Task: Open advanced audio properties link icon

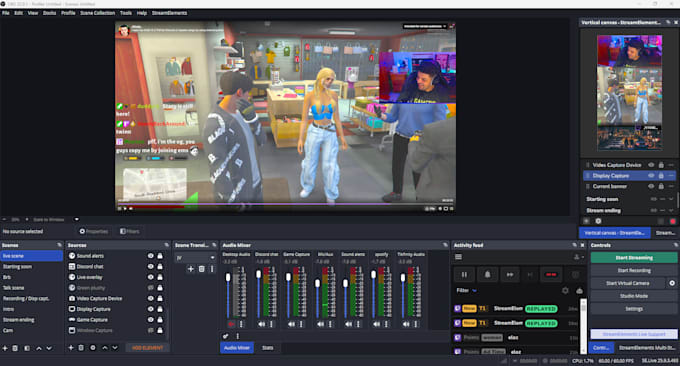Action: 226,336
